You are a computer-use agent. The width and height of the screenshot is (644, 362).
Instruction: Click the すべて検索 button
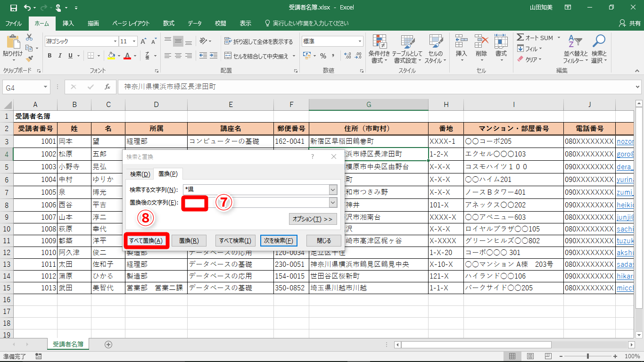pyautogui.click(x=236, y=240)
